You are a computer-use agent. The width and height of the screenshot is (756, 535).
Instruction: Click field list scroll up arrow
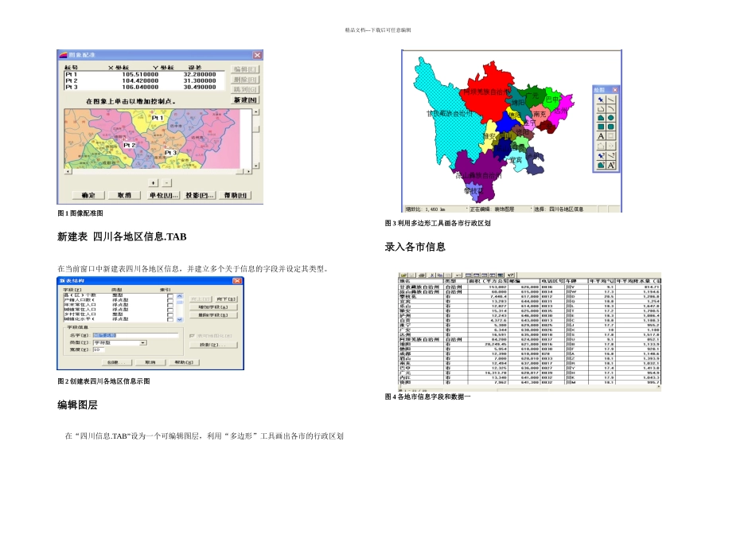(180, 296)
